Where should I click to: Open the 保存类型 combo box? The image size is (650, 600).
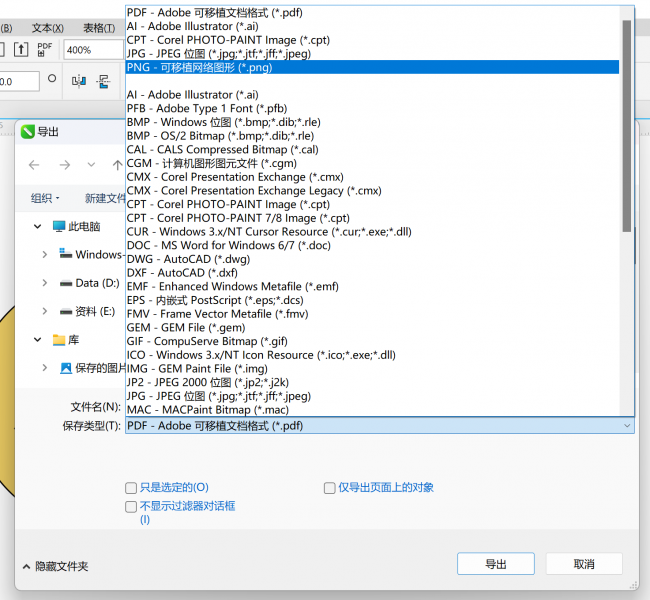tap(380, 426)
